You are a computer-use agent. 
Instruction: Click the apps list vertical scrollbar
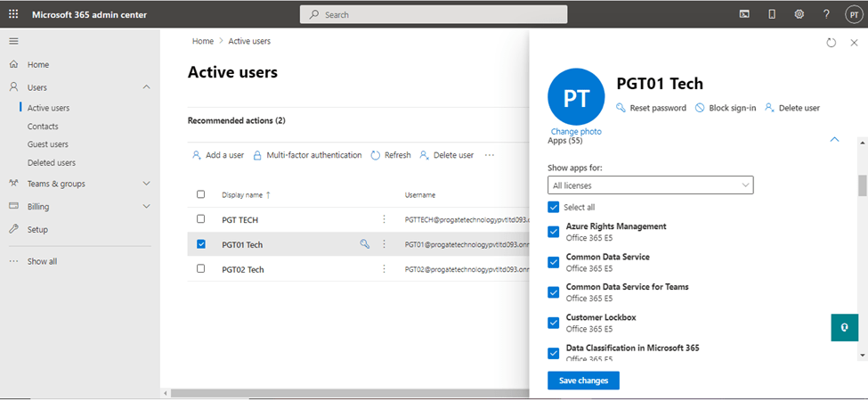[861, 185]
